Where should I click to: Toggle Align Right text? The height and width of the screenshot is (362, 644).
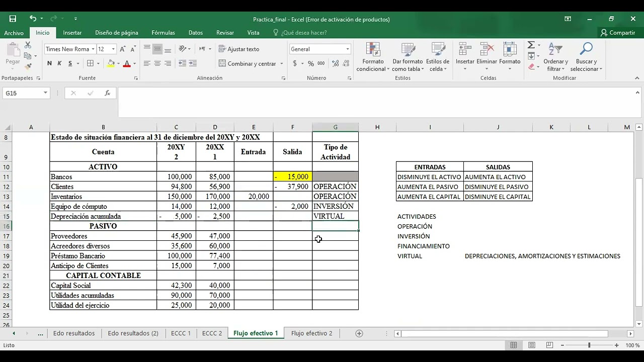click(x=168, y=63)
